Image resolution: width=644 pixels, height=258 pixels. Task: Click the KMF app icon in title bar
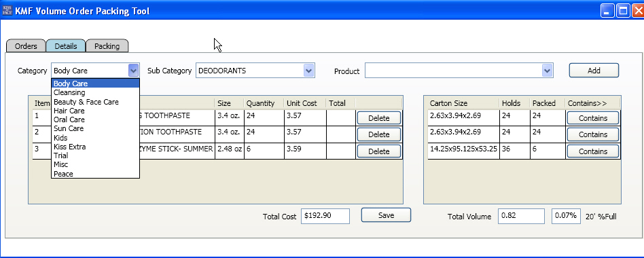point(7,10)
